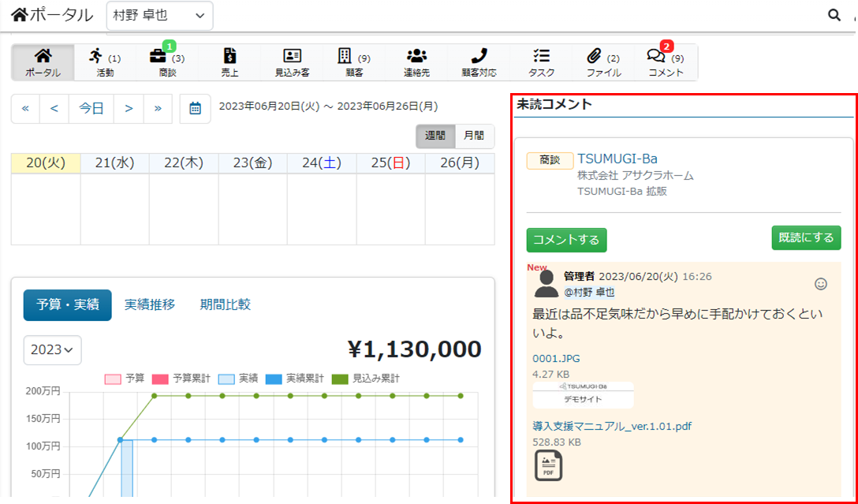Switch calendar to 週間 view
Image resolution: width=858 pixels, height=504 pixels.
(435, 136)
